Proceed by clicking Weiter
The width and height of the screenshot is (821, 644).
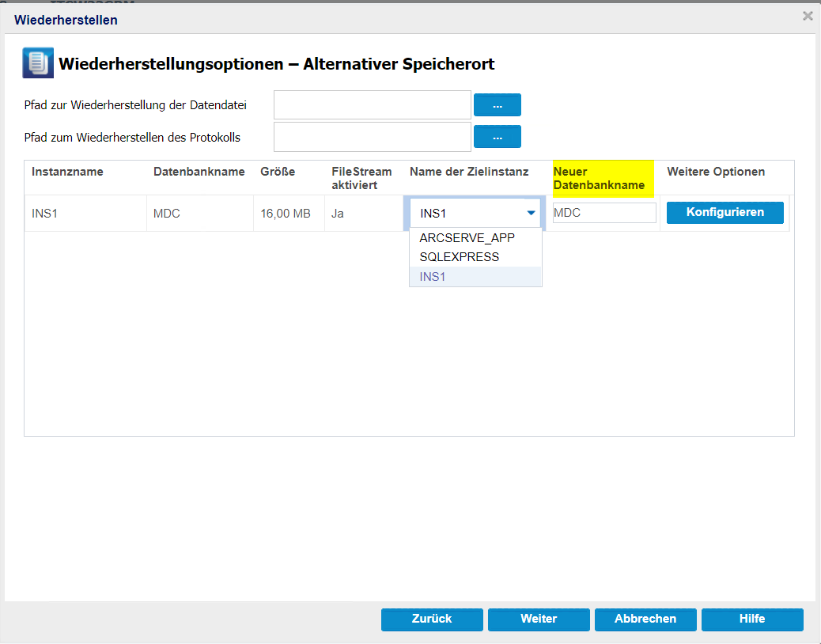coord(539,619)
